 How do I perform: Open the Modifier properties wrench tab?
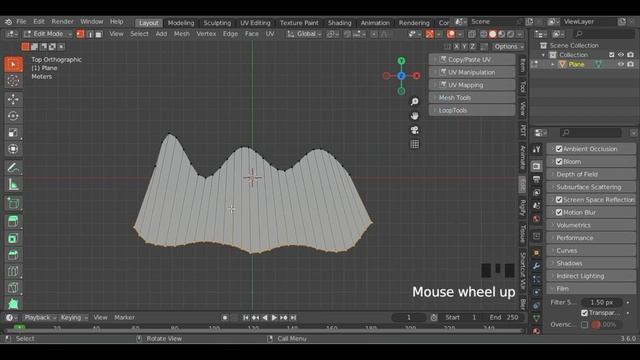point(536,266)
